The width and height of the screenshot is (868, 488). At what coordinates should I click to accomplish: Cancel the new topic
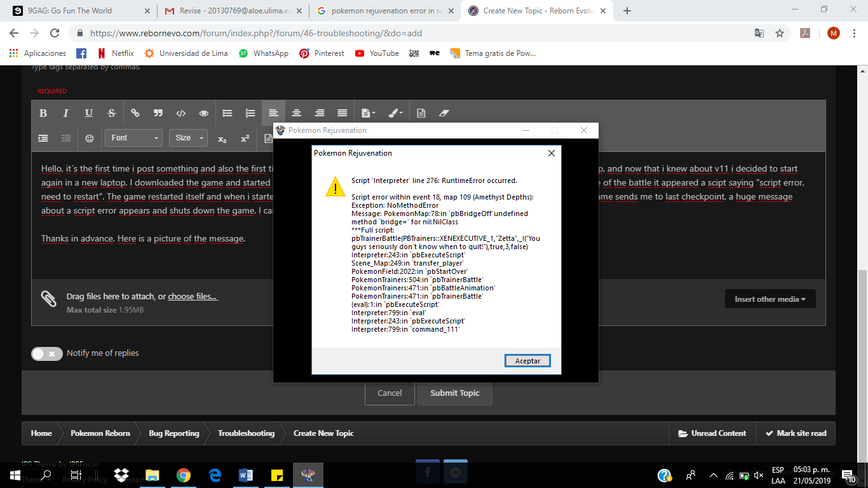click(390, 393)
